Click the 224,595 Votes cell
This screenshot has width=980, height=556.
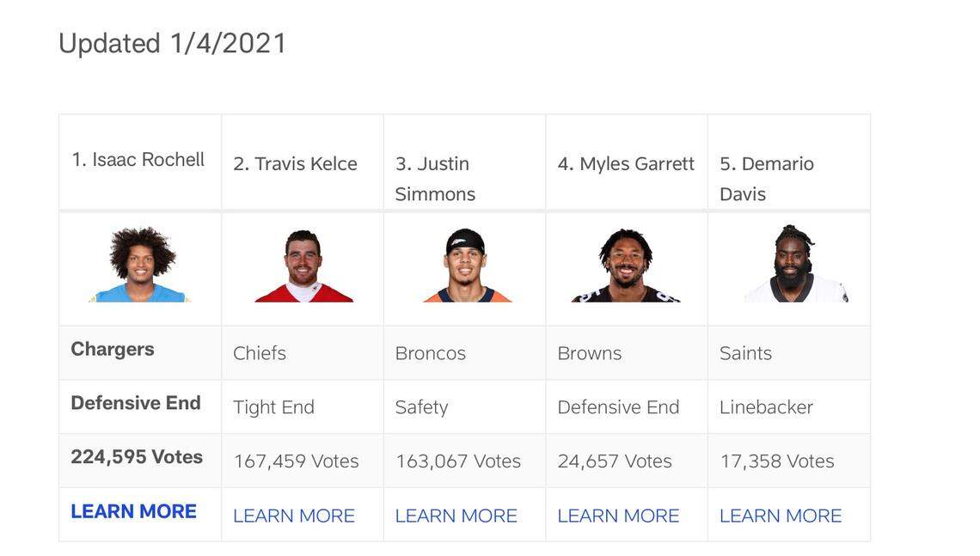click(x=137, y=457)
